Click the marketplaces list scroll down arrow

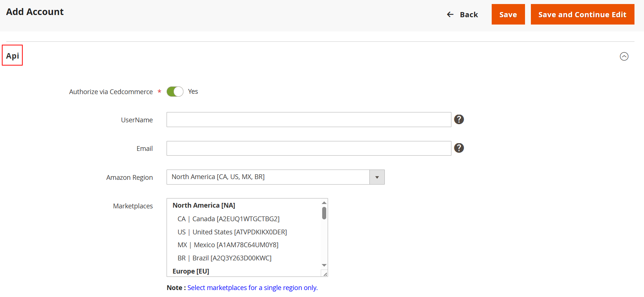click(324, 265)
